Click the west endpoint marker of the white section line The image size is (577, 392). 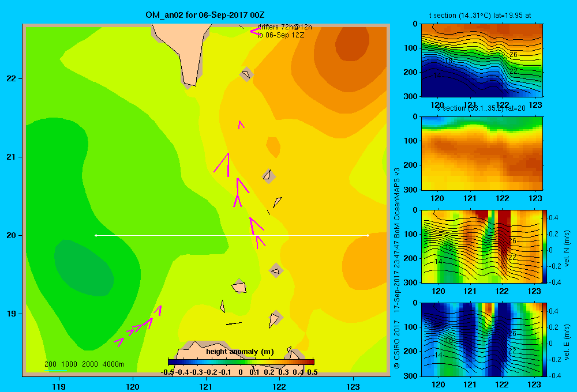pos(96,235)
